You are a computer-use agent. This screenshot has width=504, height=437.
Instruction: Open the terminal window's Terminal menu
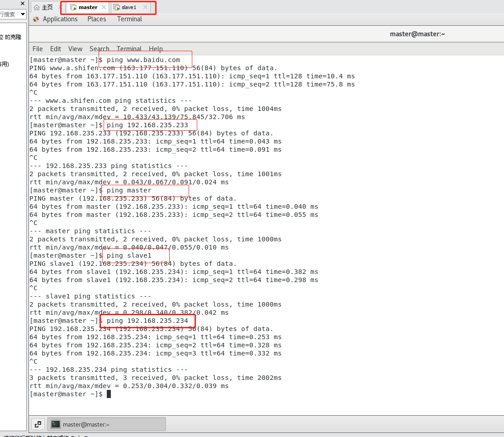point(129,49)
